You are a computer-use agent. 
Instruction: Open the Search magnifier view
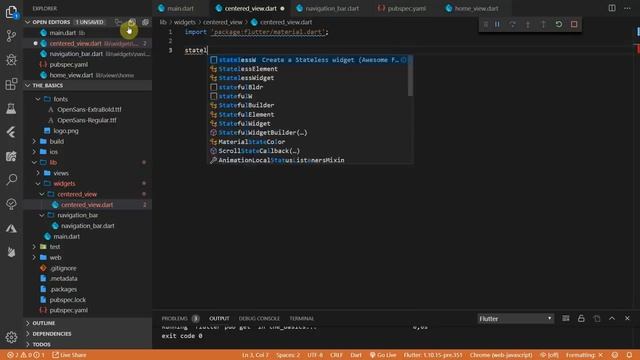[x=11, y=180]
